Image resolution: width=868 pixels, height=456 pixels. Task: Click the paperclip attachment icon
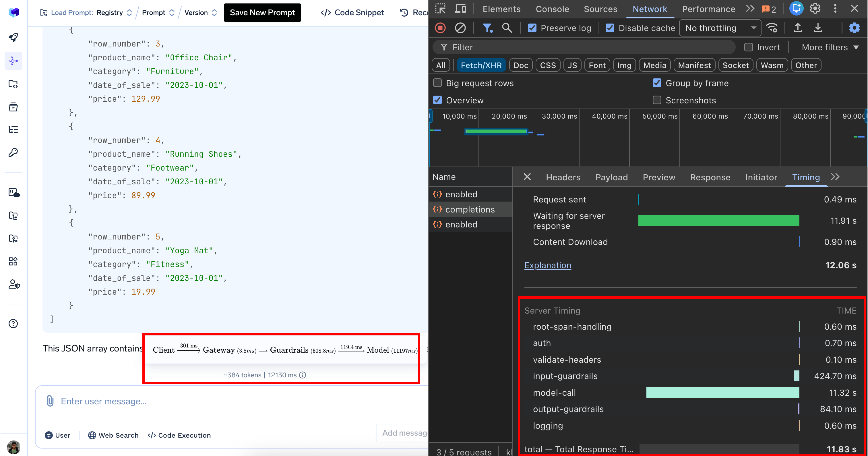50,401
